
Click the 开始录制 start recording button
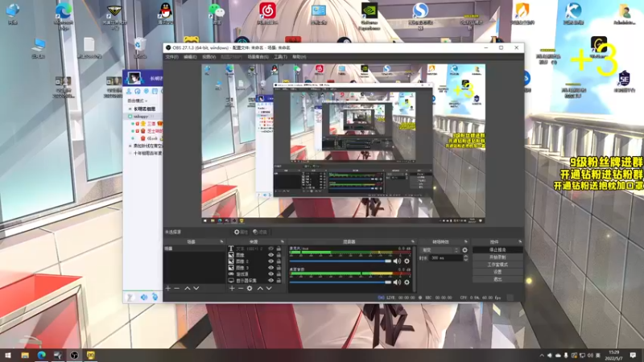click(x=497, y=257)
